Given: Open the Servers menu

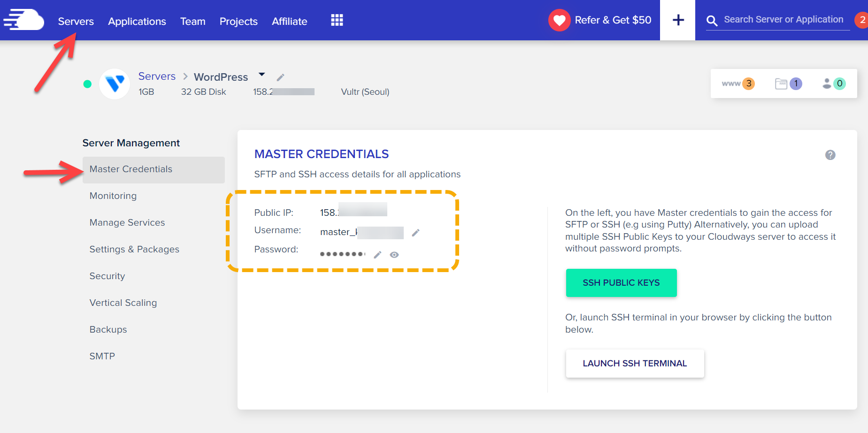Looking at the screenshot, I should pos(76,21).
